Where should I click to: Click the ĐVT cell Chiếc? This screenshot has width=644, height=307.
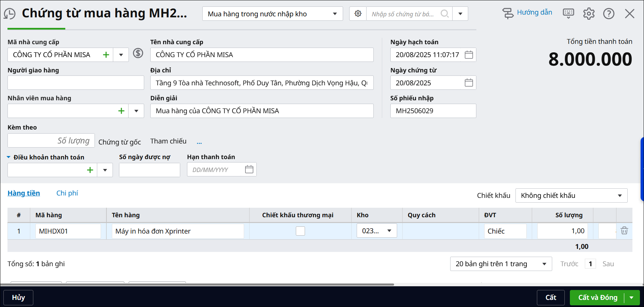(x=505, y=231)
